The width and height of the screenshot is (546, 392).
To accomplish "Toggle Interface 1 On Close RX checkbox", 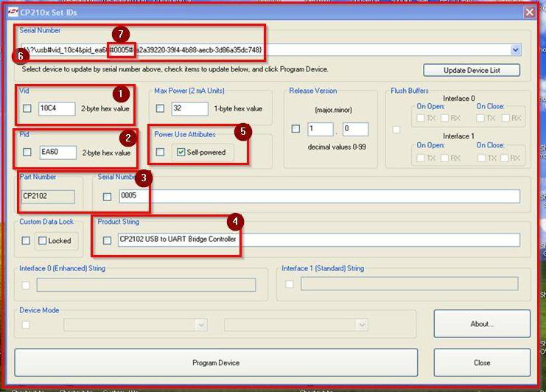I will coord(504,158).
